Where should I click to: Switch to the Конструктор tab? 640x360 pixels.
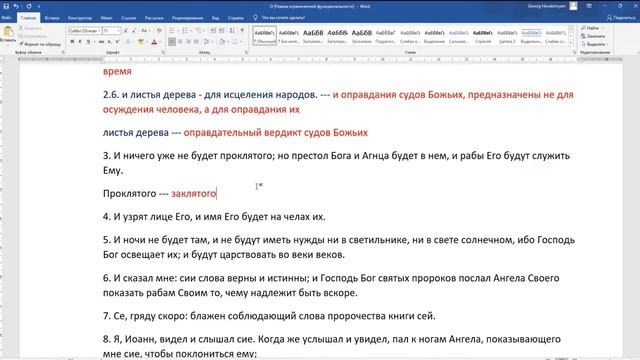[x=80, y=18]
